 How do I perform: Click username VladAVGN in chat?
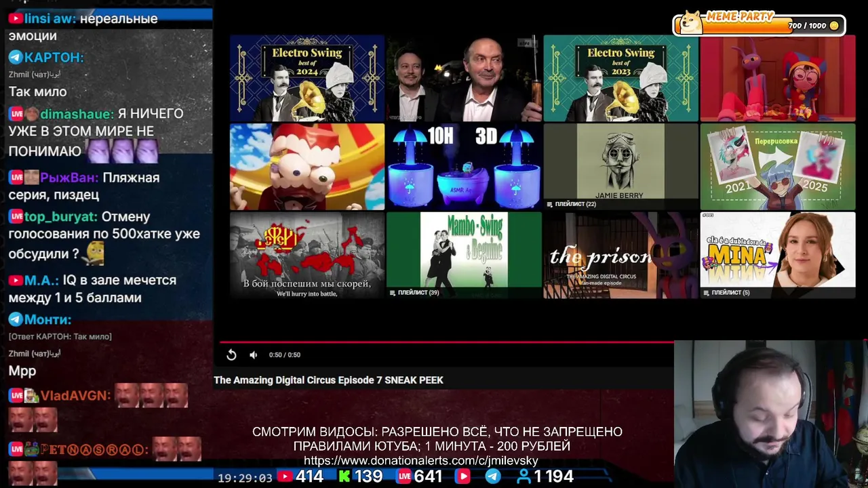[75, 395]
